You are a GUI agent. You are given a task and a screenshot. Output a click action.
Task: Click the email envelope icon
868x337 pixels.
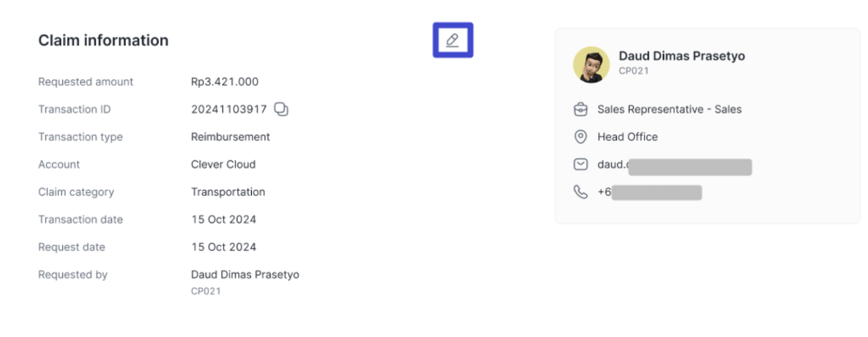coord(580,164)
